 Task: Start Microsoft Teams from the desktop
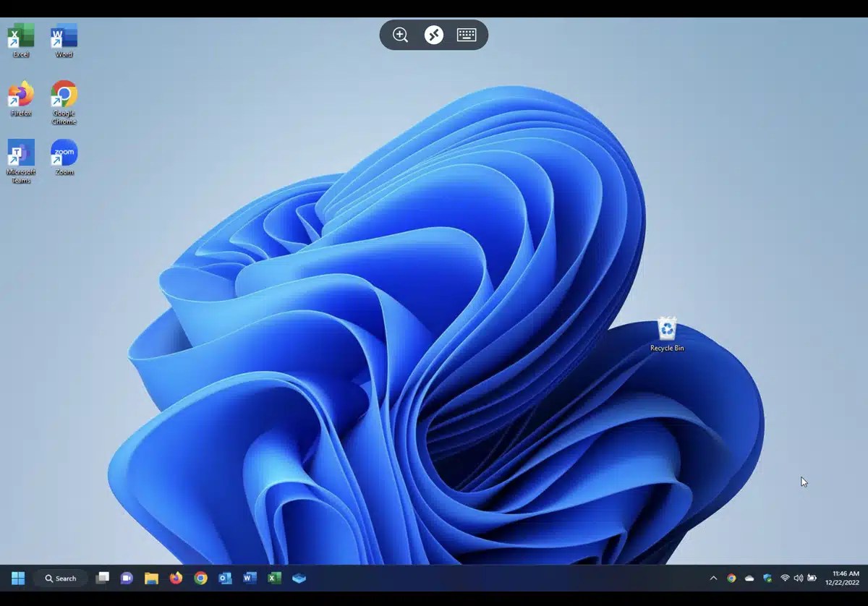(20, 154)
